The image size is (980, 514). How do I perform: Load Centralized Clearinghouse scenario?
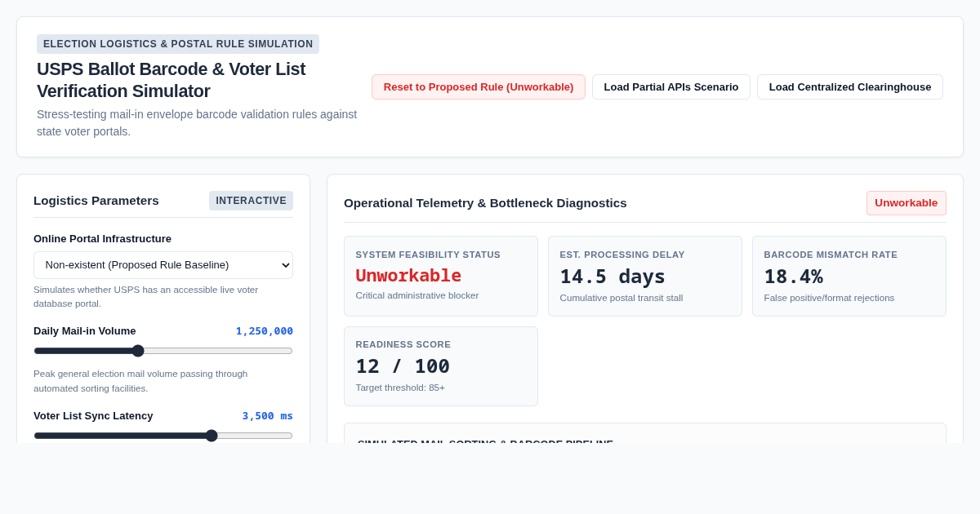(x=850, y=87)
